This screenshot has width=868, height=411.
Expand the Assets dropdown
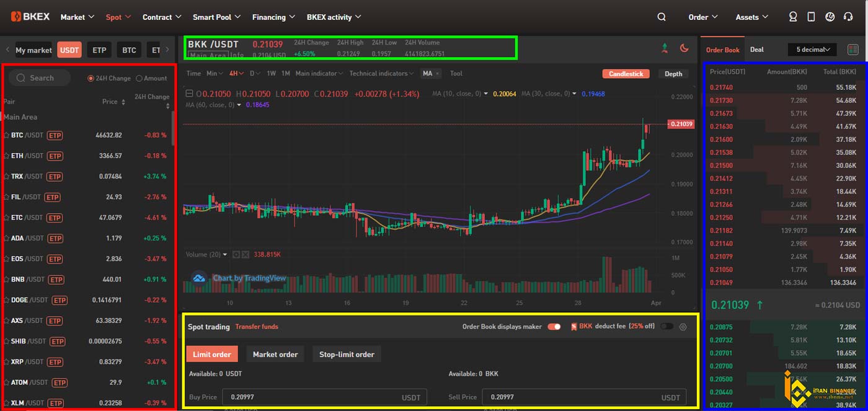[x=752, y=17]
